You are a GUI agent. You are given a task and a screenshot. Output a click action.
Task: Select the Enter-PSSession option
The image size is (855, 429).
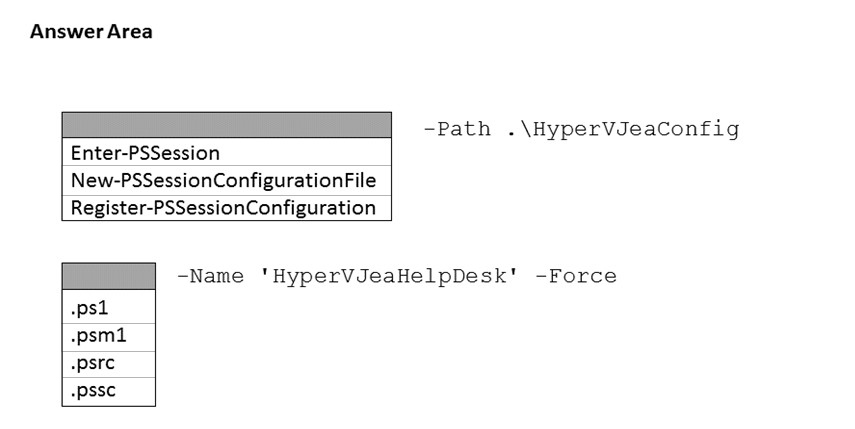pyautogui.click(x=146, y=153)
